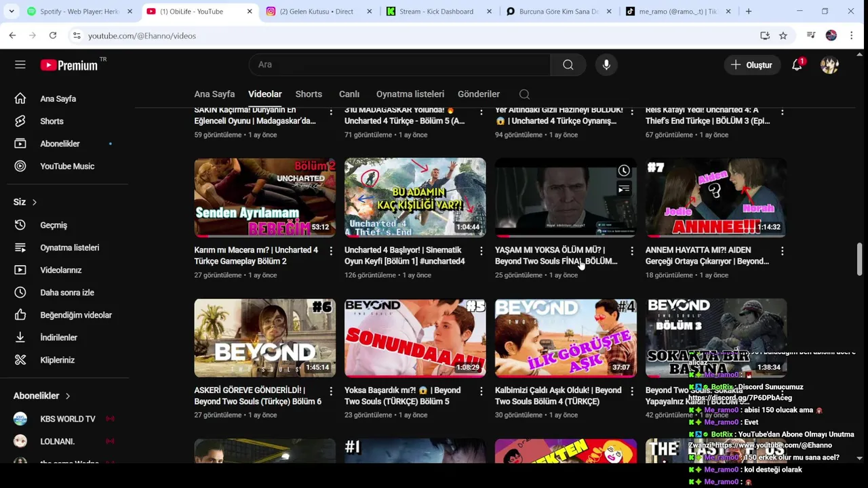Bookmark this page with star icon

point(783,35)
